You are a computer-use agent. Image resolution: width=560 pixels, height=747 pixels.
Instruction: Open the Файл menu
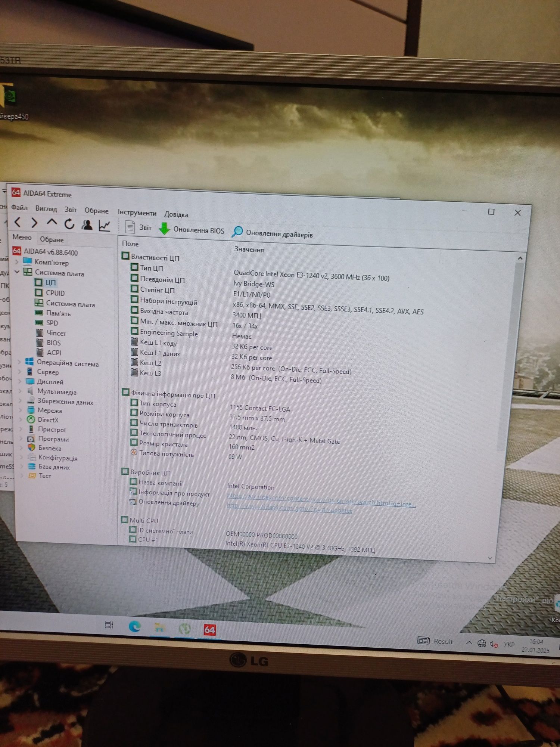19,207
